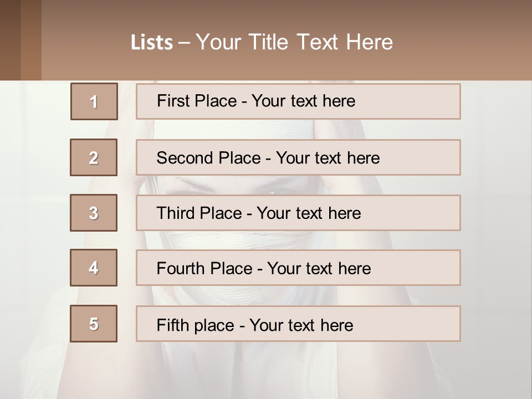Click the word "Fifth" in the list

tap(173, 325)
